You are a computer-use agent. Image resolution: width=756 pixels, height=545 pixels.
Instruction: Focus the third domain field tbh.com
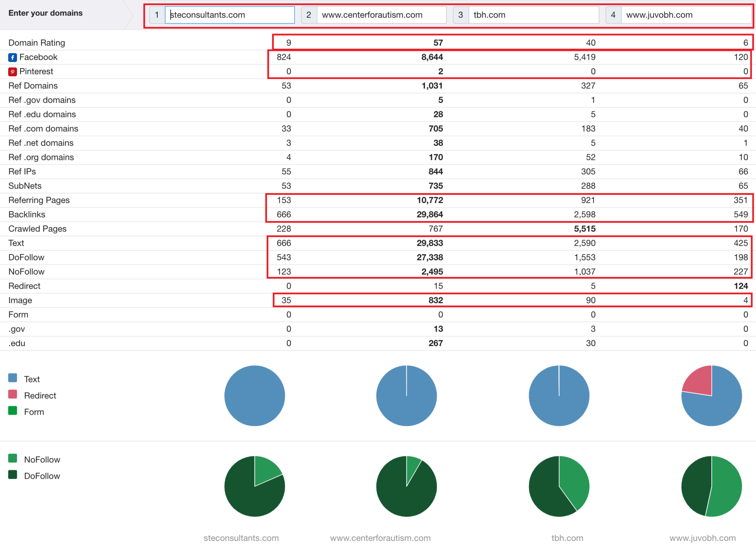pyautogui.click(x=534, y=15)
